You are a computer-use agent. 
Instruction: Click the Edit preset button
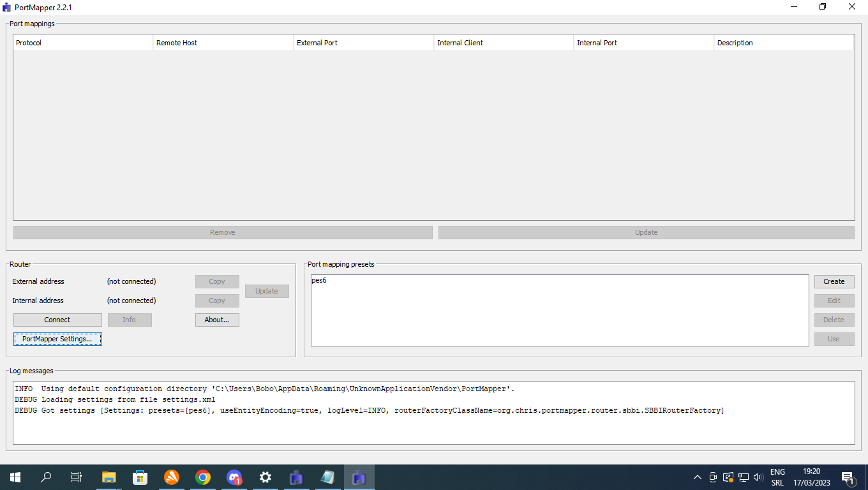pos(834,301)
